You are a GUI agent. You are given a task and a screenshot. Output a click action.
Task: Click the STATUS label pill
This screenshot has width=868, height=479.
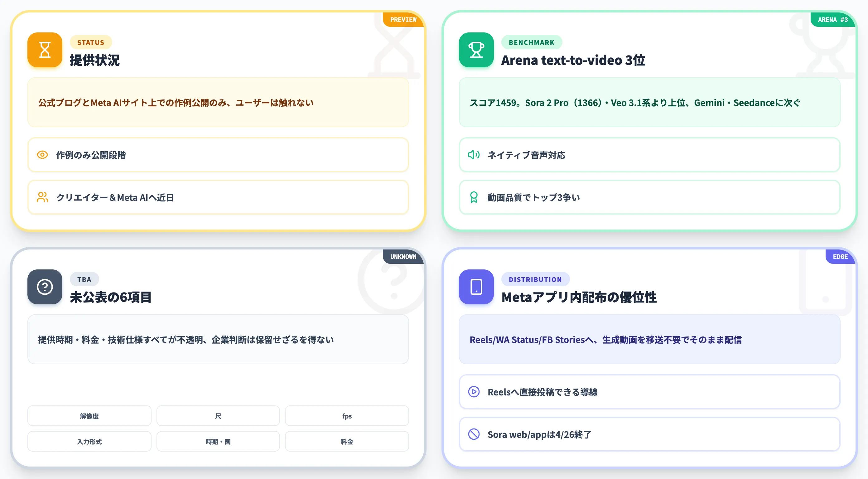[91, 42]
